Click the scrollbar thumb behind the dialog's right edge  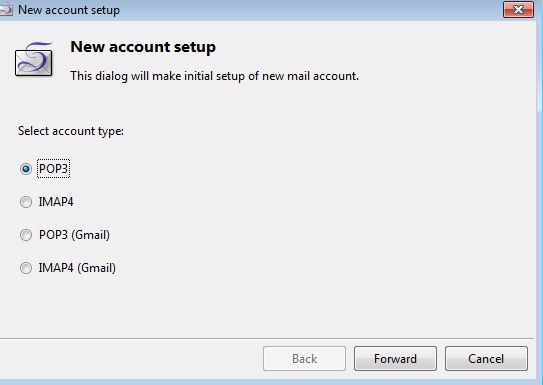tap(539, 68)
